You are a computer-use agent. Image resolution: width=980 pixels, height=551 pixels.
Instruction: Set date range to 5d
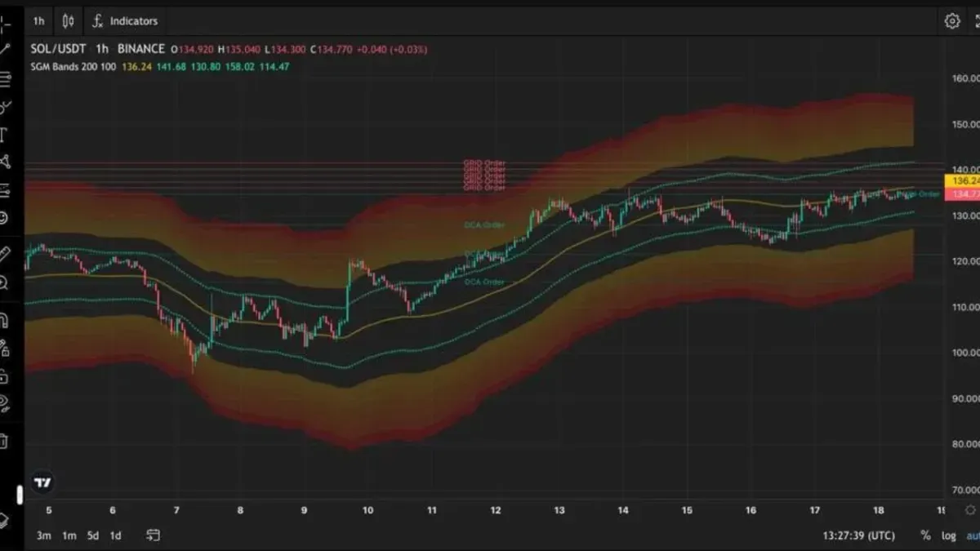93,535
